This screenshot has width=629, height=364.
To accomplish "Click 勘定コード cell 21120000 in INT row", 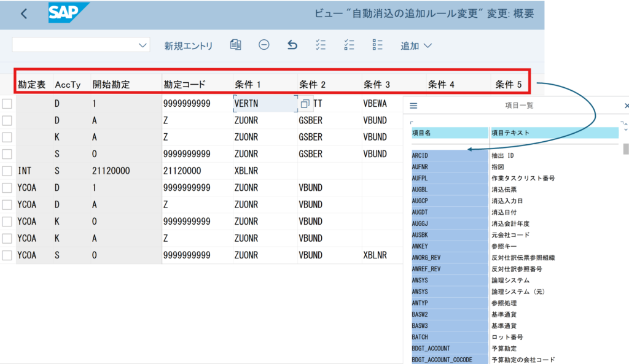I will 182,171.
